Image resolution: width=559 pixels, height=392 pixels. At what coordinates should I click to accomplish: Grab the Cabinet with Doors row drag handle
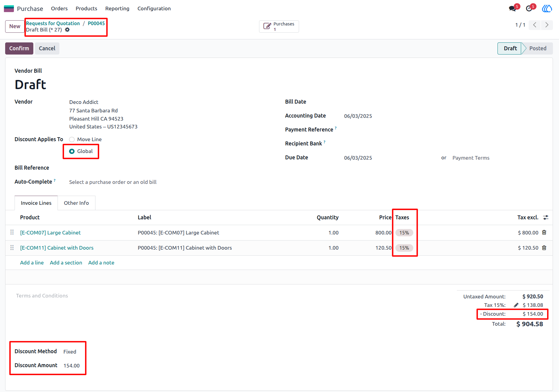tap(12, 248)
